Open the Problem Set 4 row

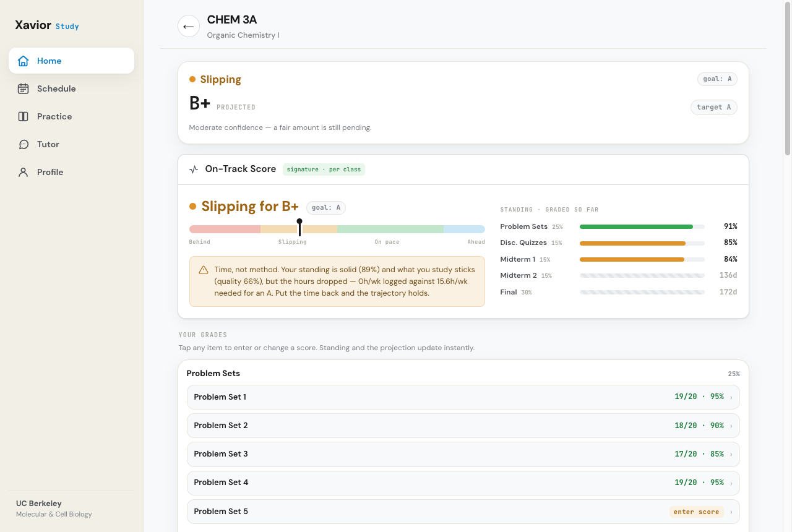click(463, 483)
